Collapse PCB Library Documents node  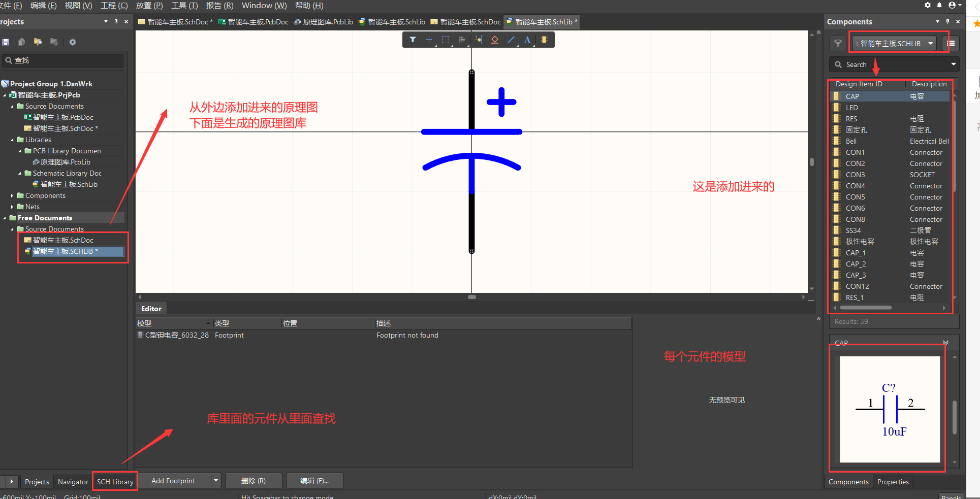click(20, 151)
